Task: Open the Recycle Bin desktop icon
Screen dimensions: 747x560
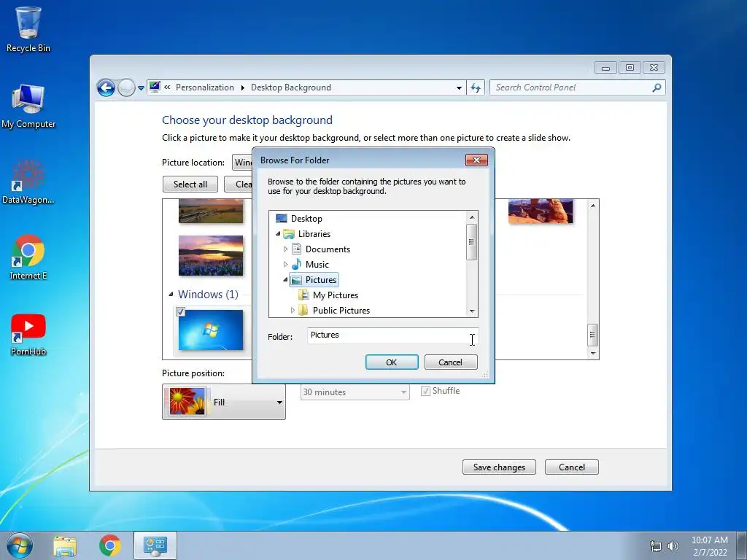Action: pyautogui.click(x=28, y=29)
